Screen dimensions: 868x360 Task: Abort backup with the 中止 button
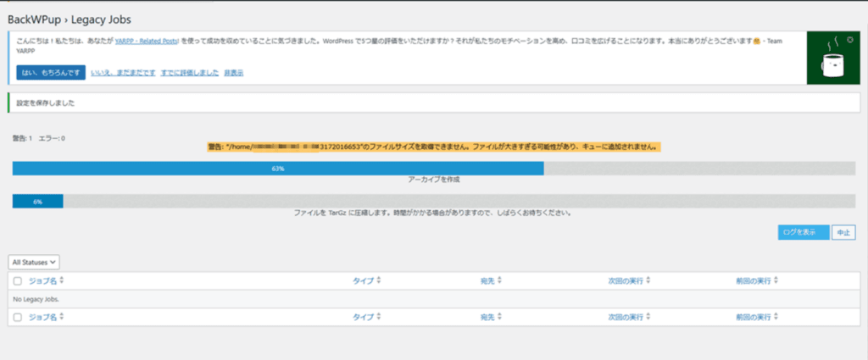tap(843, 232)
